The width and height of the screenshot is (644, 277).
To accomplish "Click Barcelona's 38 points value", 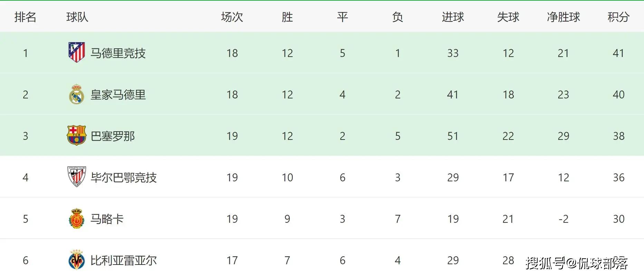I will [618, 136].
